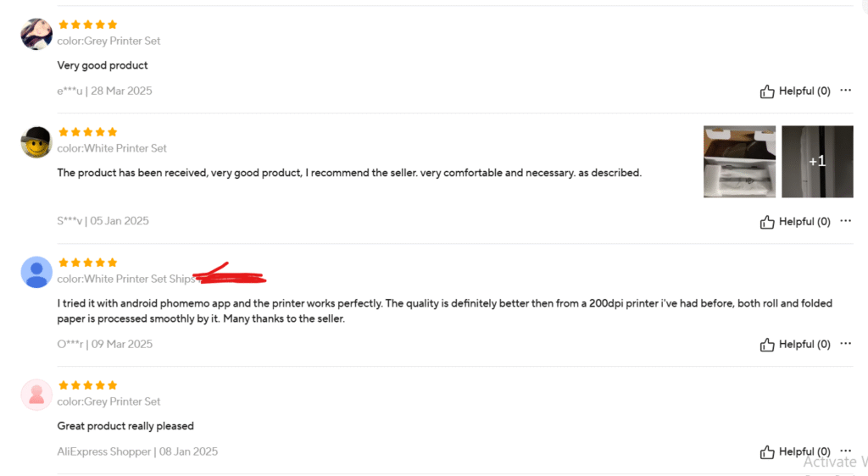Click the blue person avatar of O***r
This screenshot has height=476, width=868.
[x=36, y=272]
